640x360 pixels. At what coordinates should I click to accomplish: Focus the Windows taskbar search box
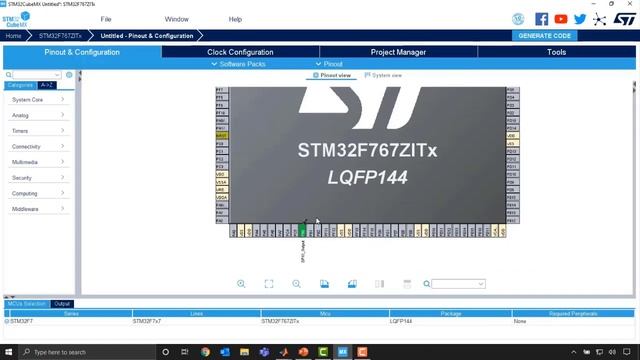(87, 352)
